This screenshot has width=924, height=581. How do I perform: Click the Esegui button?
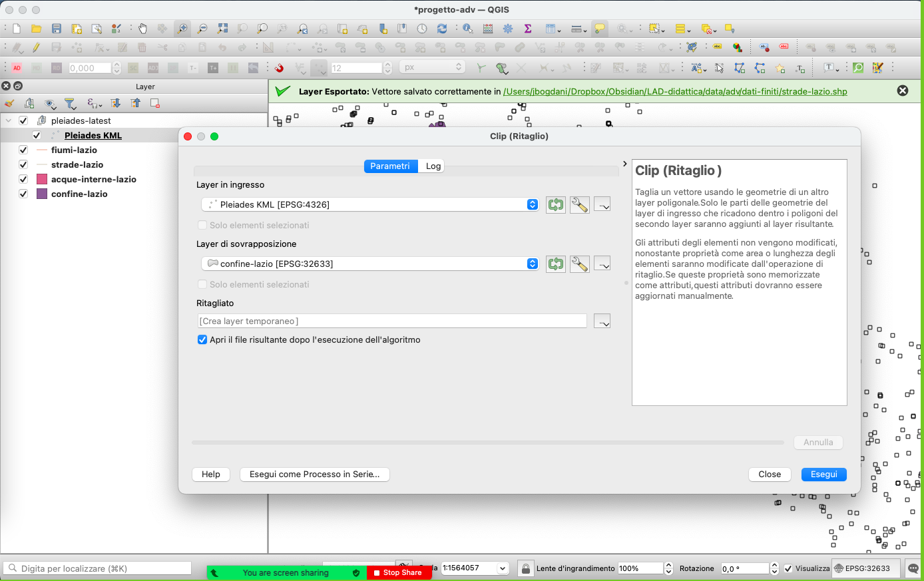point(823,475)
